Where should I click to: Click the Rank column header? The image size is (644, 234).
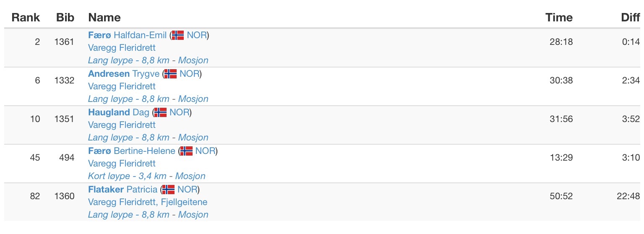click(x=26, y=18)
